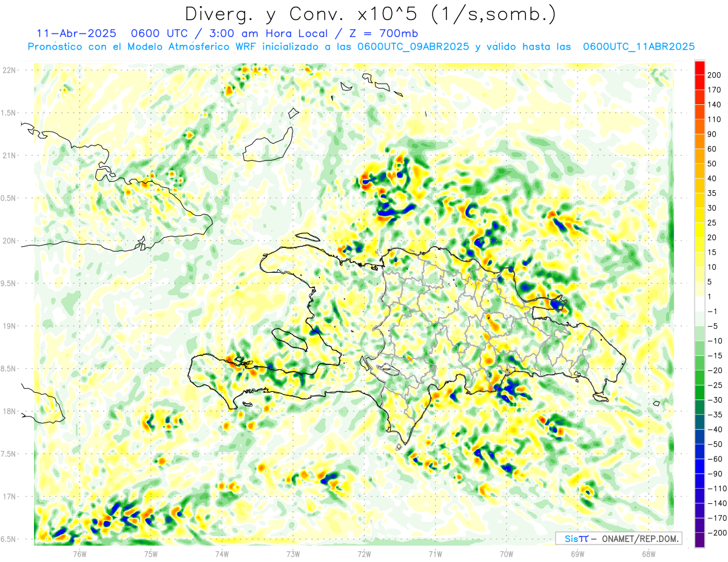This screenshot has width=728, height=562.
Task: Pick the red swatch topping the colorbar
Action: 699,68
